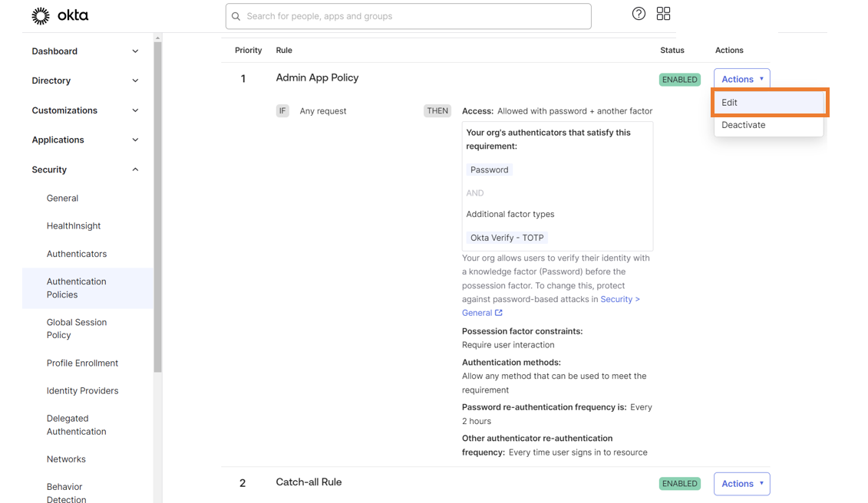The image size is (868, 503).
Task: Select Identity Providers in sidebar
Action: pos(82,390)
